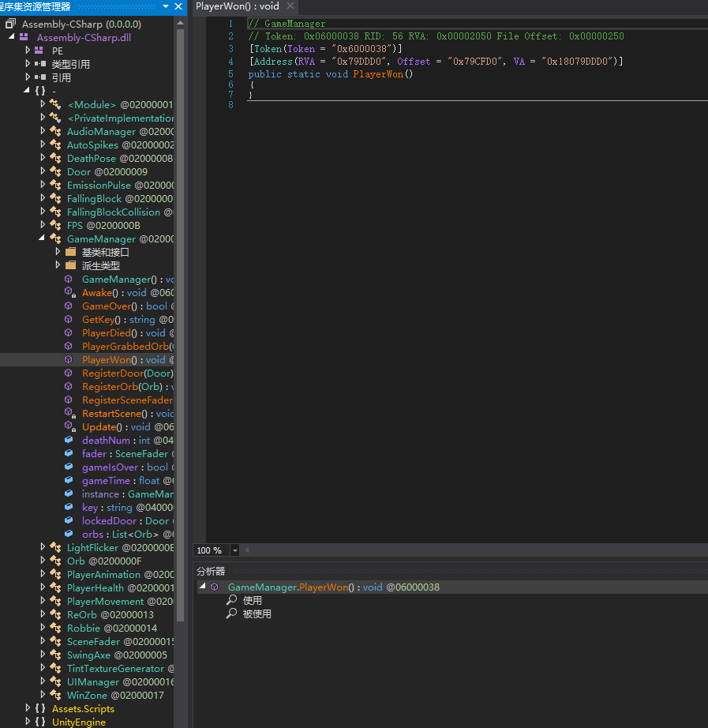This screenshot has height=728, width=708.
Task: Select the RestartScene() method in tree
Action: (113, 414)
